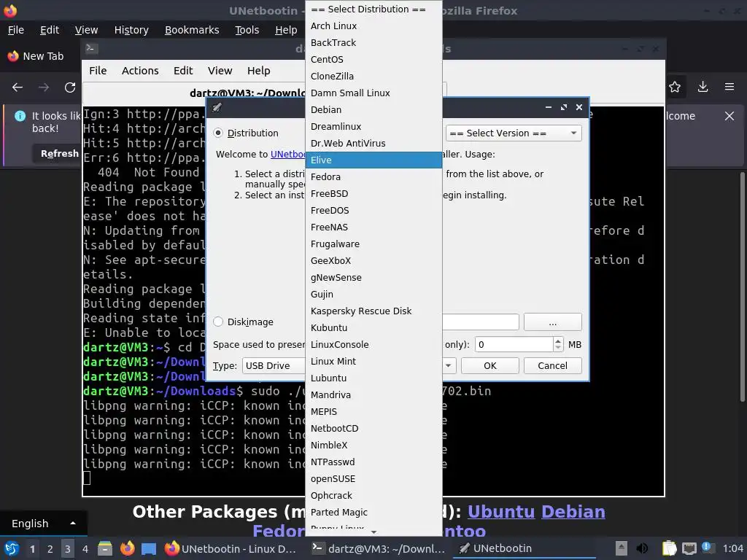Click Firefox reload icon
The height and width of the screenshot is (560, 747).
[70, 87]
